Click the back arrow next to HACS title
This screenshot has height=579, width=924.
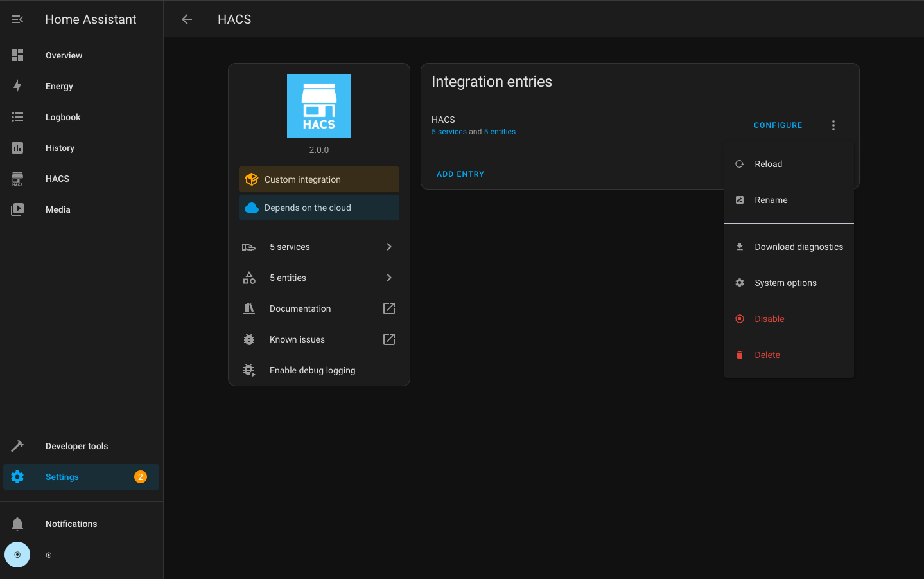pyautogui.click(x=186, y=19)
